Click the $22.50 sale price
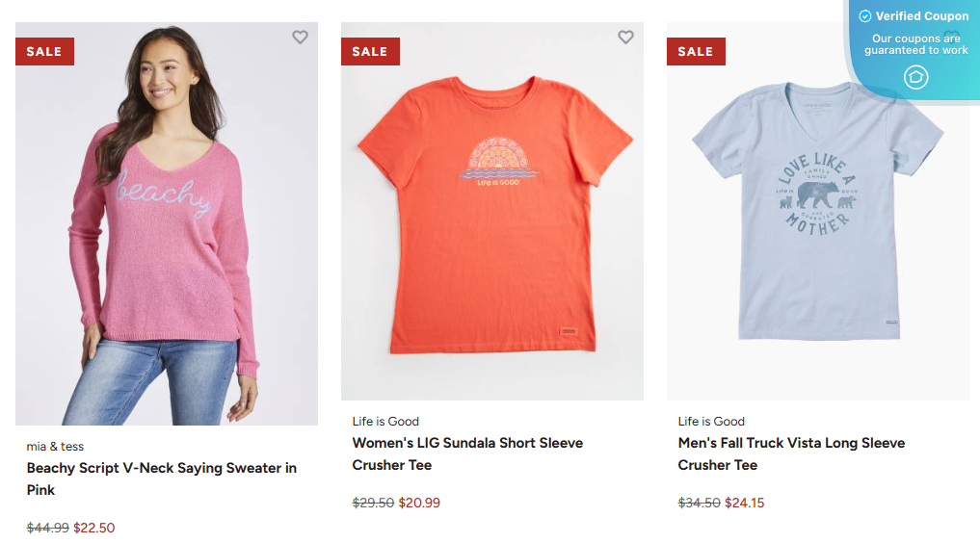The width and height of the screenshot is (980, 543). coord(94,528)
